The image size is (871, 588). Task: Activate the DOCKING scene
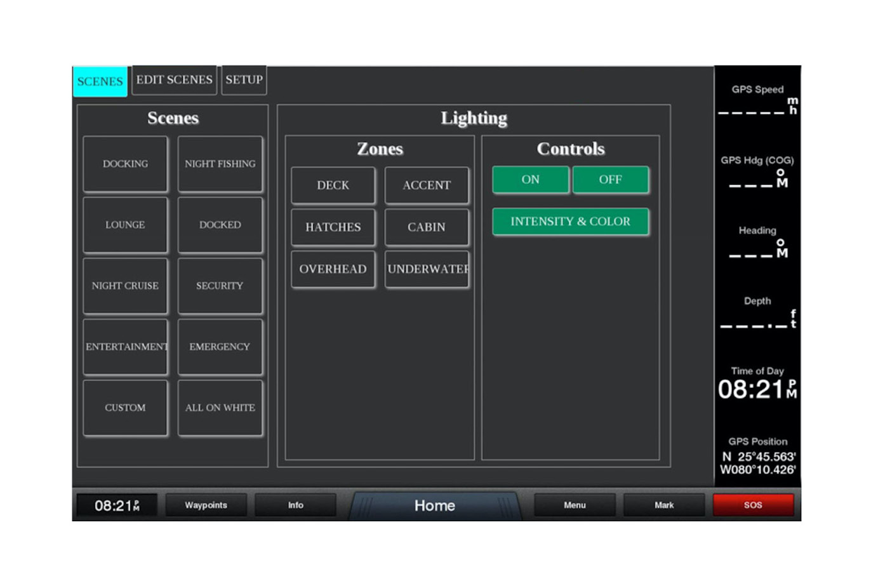125,163
